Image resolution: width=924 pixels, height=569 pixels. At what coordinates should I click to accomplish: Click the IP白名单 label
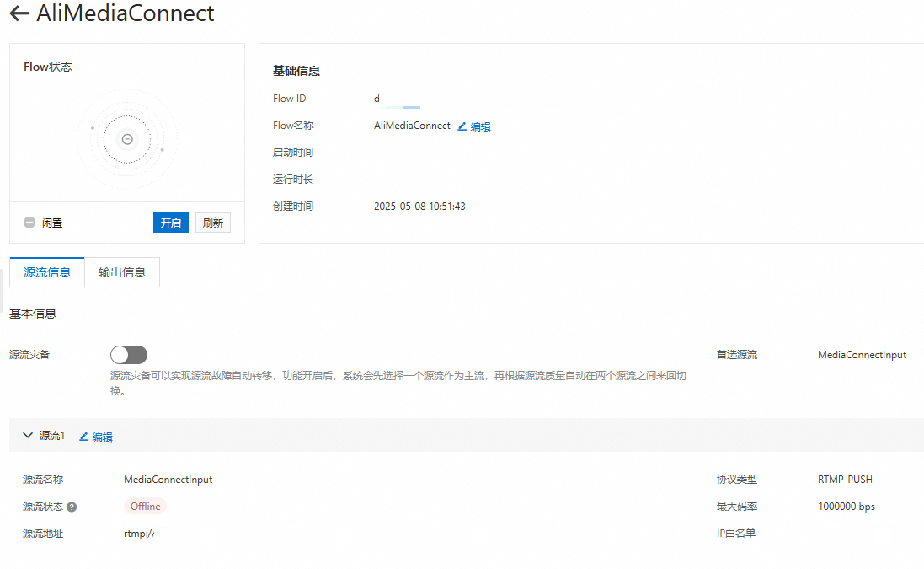click(736, 533)
